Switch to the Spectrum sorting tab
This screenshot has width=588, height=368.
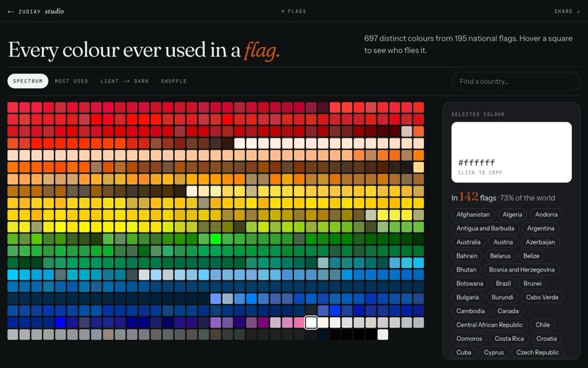coord(28,81)
